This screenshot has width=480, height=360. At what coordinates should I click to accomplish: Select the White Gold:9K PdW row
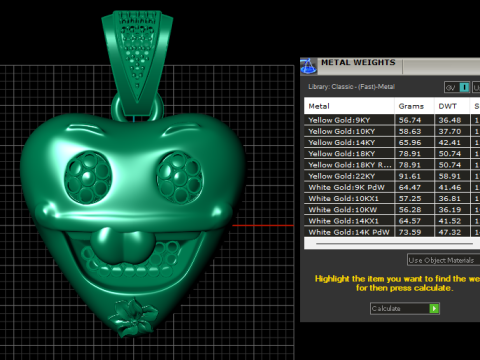click(392, 187)
